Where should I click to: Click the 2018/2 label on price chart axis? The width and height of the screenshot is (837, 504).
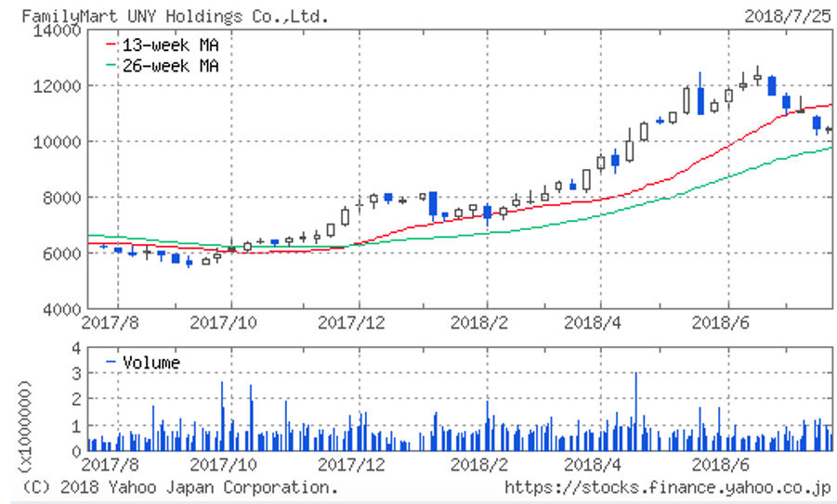[x=487, y=322]
